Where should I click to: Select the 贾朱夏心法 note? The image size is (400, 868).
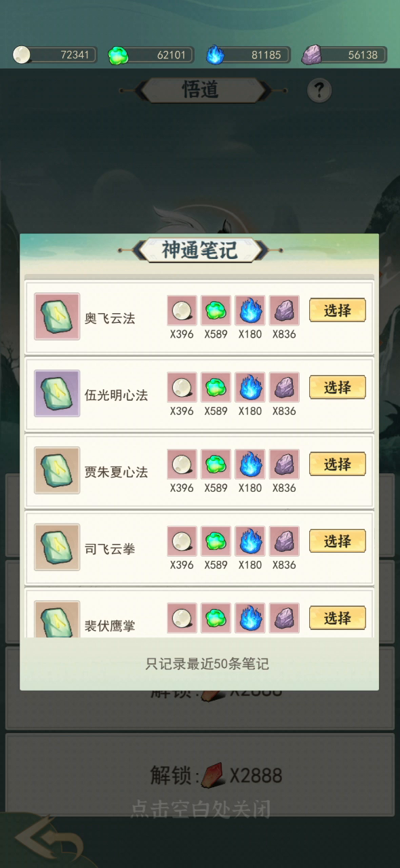click(338, 465)
